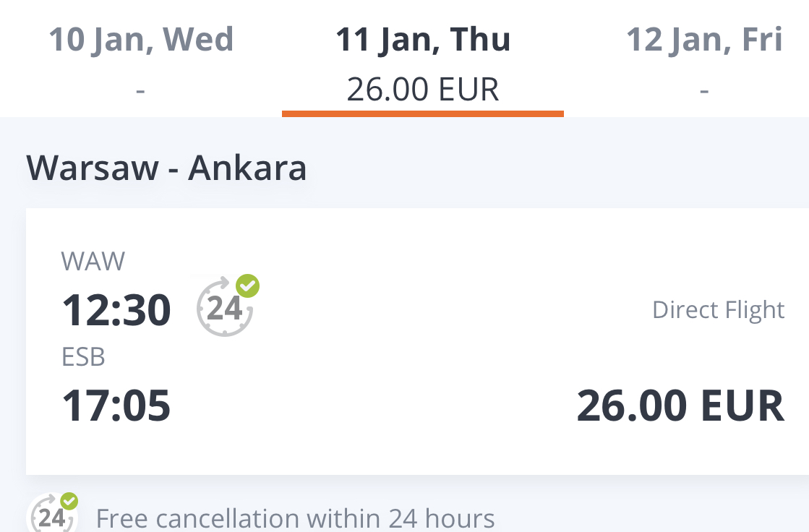The image size is (809, 532).
Task: Click the Warsaw - Ankara route heading
Action: [x=166, y=168]
